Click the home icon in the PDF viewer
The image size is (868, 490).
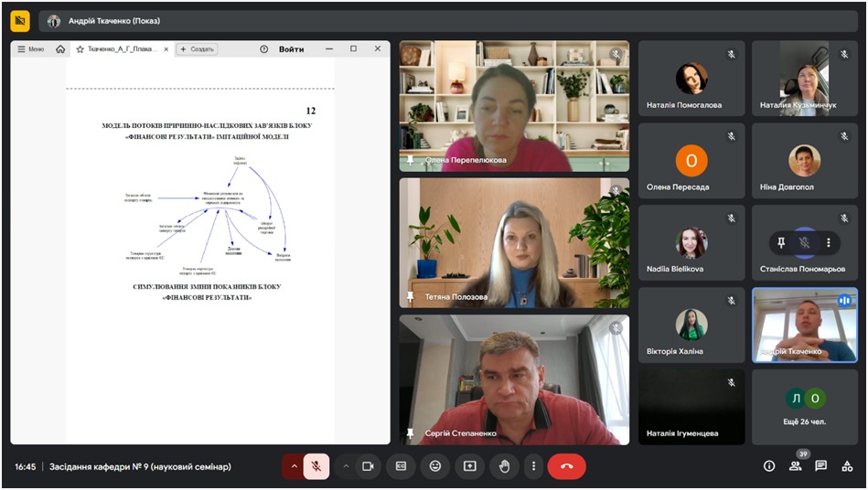60,49
